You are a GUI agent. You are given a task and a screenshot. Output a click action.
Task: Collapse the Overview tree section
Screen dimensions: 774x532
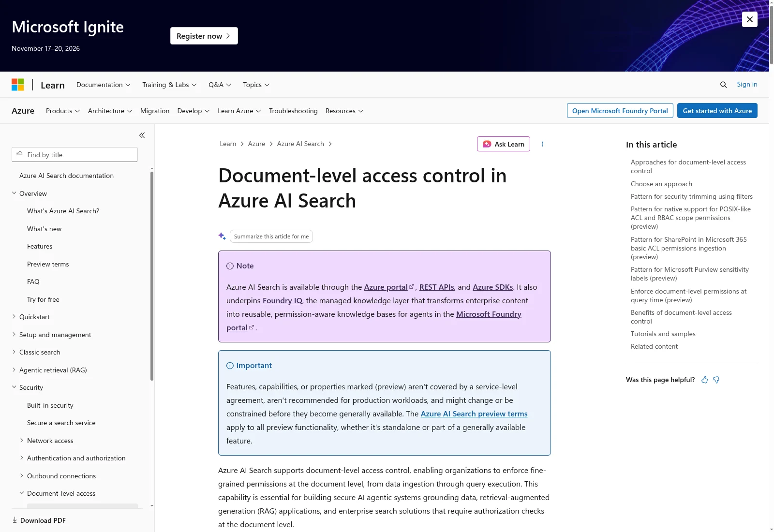14,193
